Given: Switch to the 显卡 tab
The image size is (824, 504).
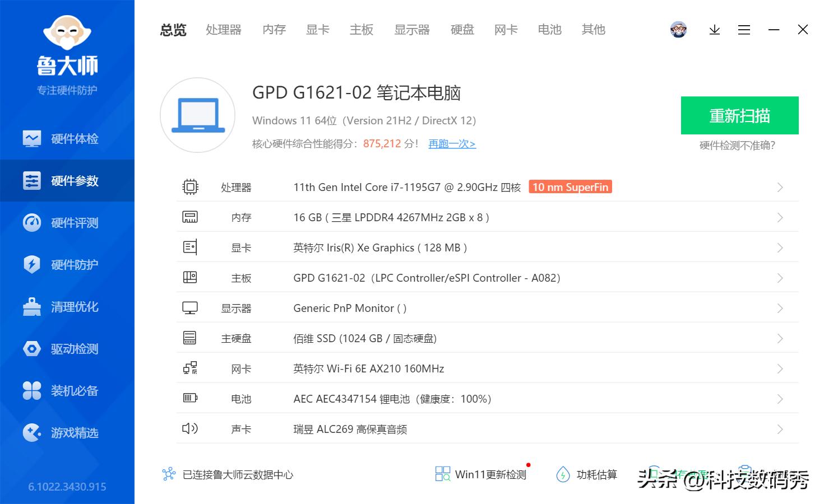Looking at the screenshot, I should click(x=317, y=30).
